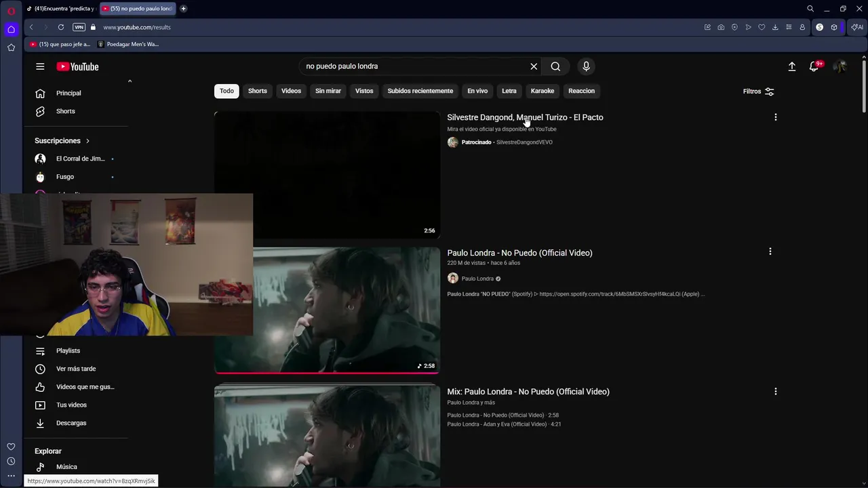868x488 pixels.
Task: Open Paulo Londra channel avatar
Action: tap(452, 278)
